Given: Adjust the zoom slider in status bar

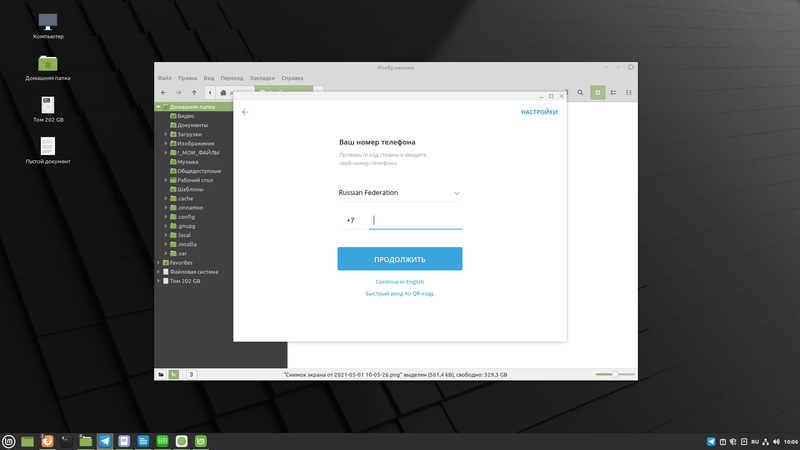Looking at the screenshot, I should click(x=614, y=374).
